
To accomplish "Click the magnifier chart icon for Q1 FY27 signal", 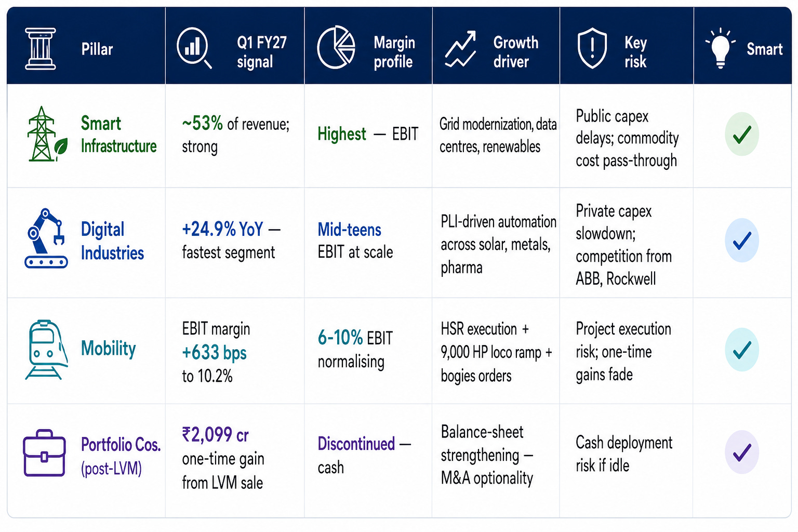I will [x=194, y=48].
